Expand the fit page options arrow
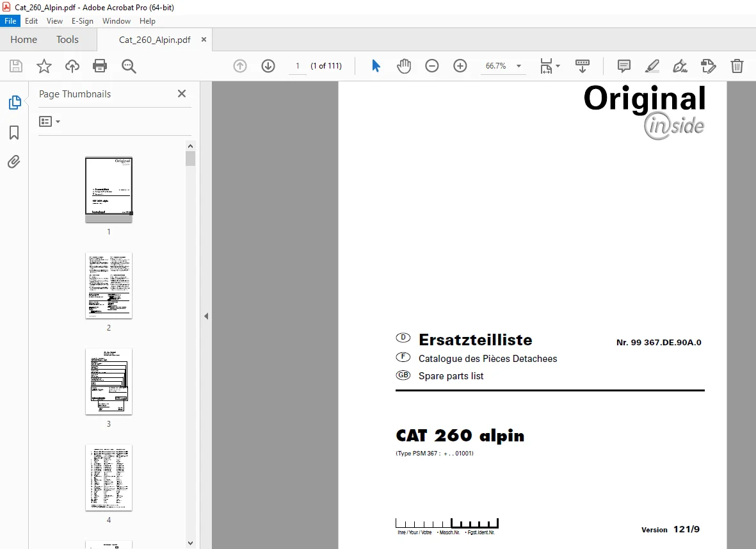 tap(558, 66)
